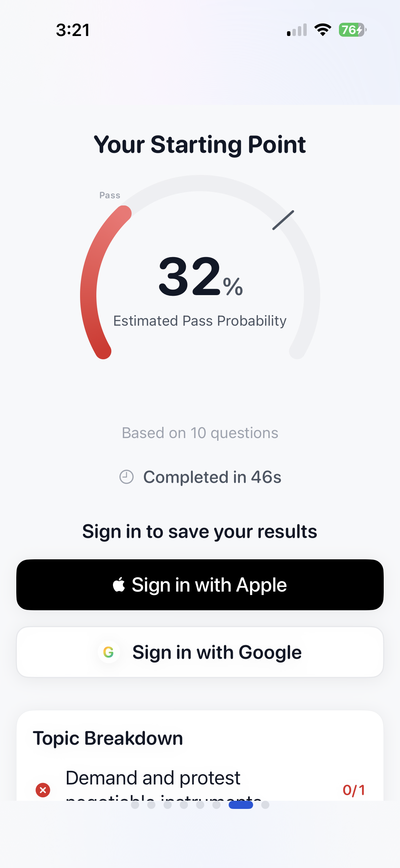
Task: Tap the Google G icon
Action: tap(109, 651)
